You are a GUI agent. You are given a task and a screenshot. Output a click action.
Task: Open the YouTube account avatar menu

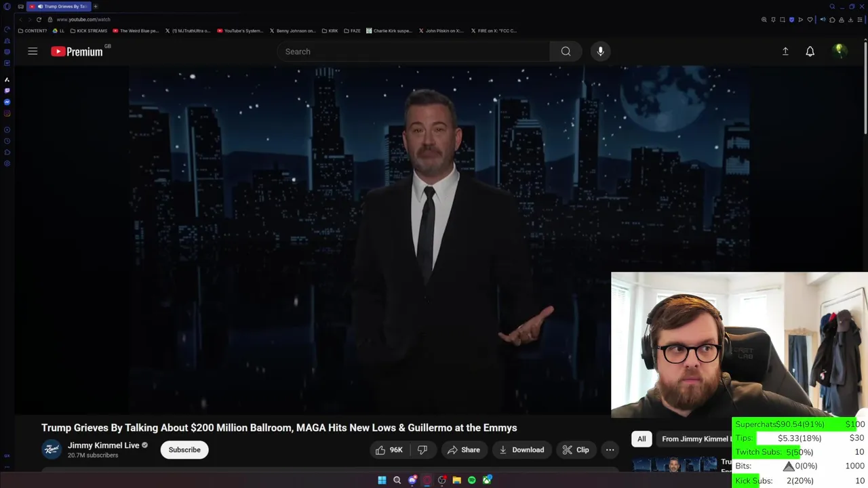(x=840, y=52)
